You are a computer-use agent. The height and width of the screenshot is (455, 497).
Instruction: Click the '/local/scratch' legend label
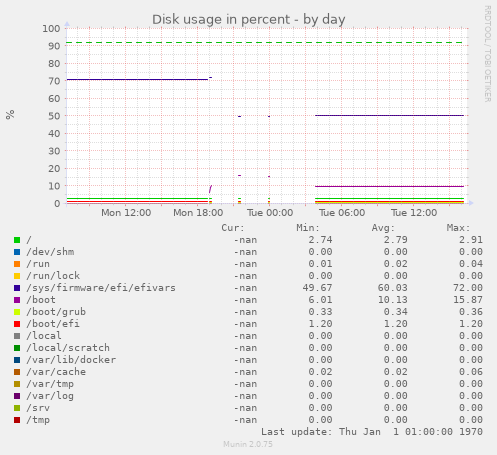pyautogui.click(x=68, y=348)
